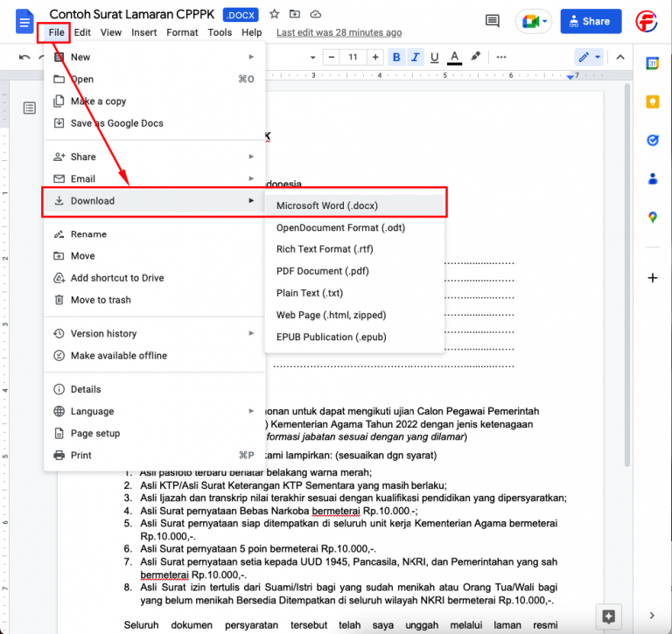Click the Google Docs home icon
672x634 pixels.
click(24, 21)
